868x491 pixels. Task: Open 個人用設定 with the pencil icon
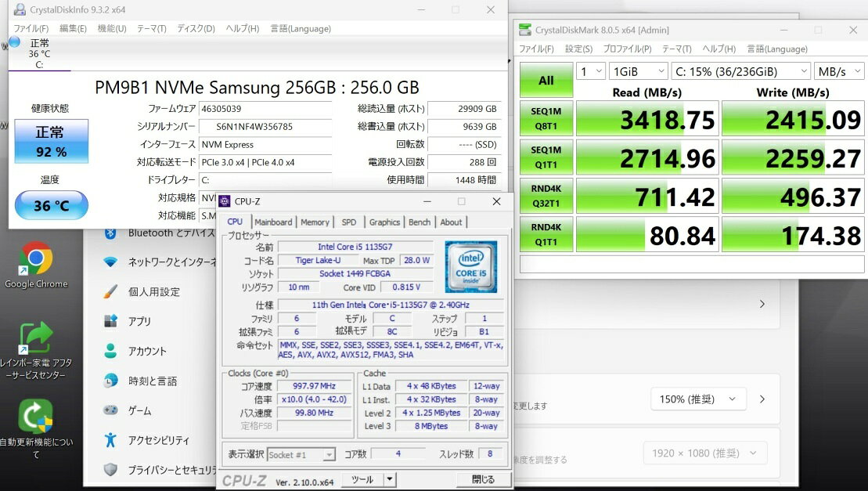click(x=111, y=292)
